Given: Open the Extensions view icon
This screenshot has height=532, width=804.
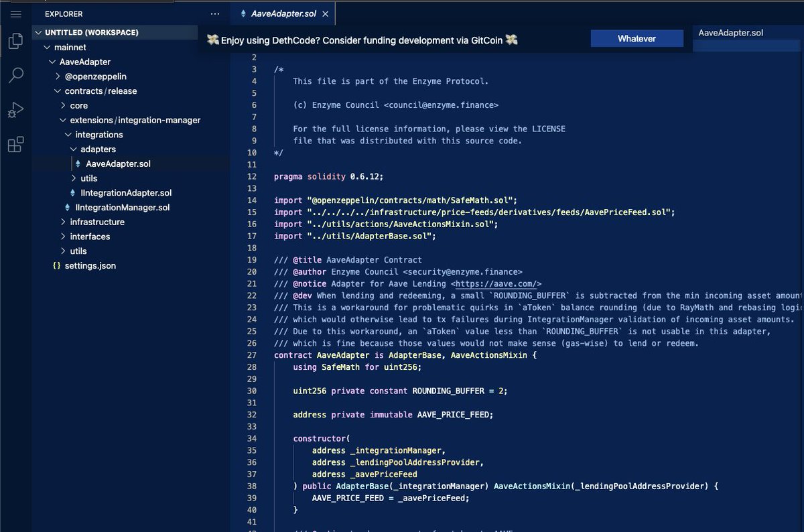Looking at the screenshot, I should point(16,144).
